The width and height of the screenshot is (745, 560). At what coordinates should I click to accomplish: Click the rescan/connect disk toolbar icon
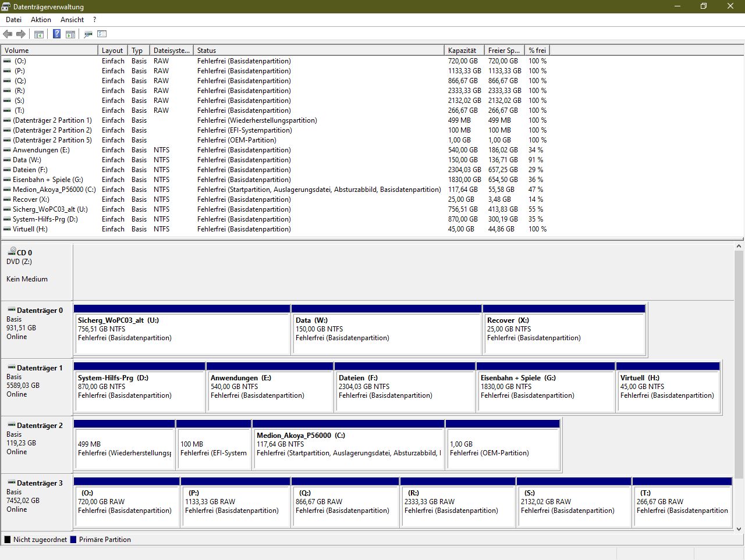88,34
